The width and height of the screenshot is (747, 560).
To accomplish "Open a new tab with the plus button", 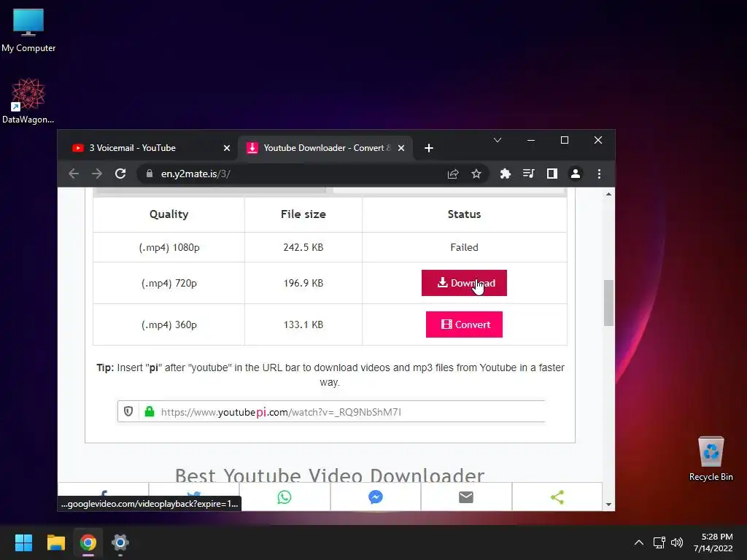I will coord(429,148).
